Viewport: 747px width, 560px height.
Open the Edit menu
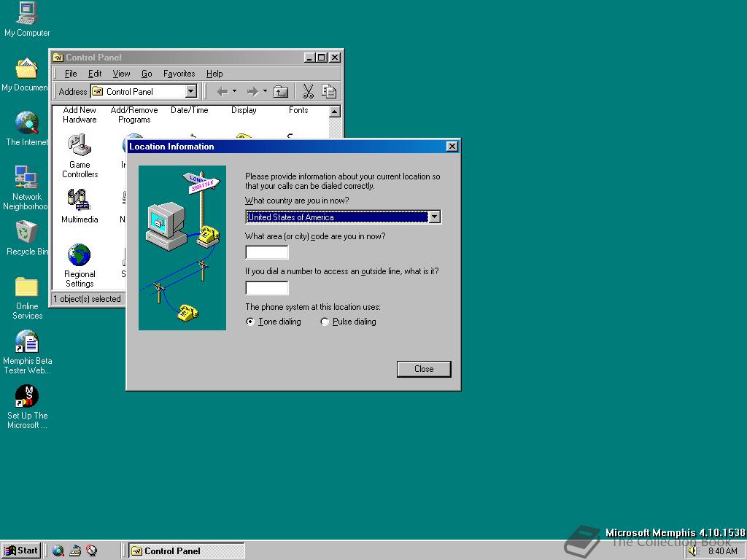click(95, 74)
